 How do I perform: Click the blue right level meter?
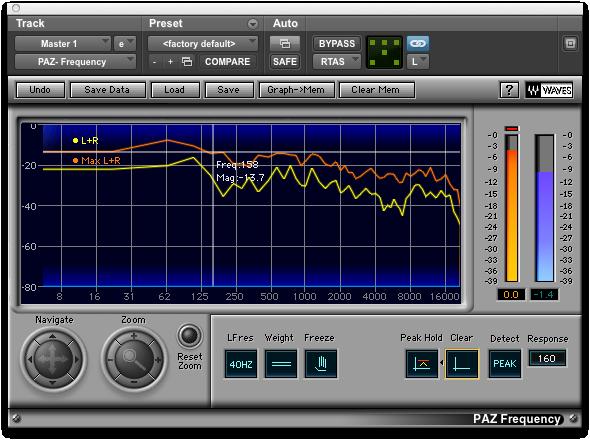(x=544, y=208)
